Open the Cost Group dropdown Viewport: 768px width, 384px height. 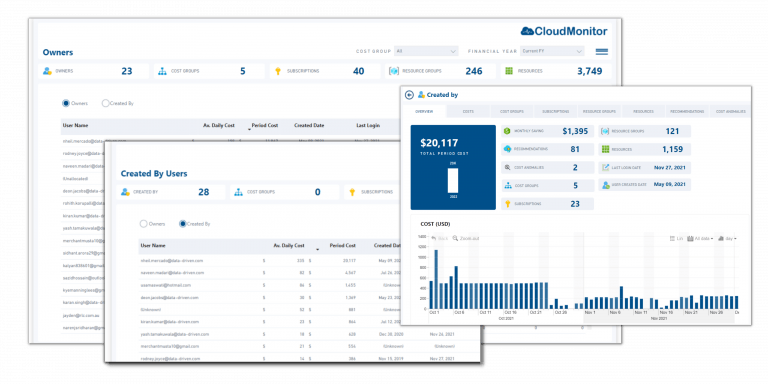coord(427,51)
